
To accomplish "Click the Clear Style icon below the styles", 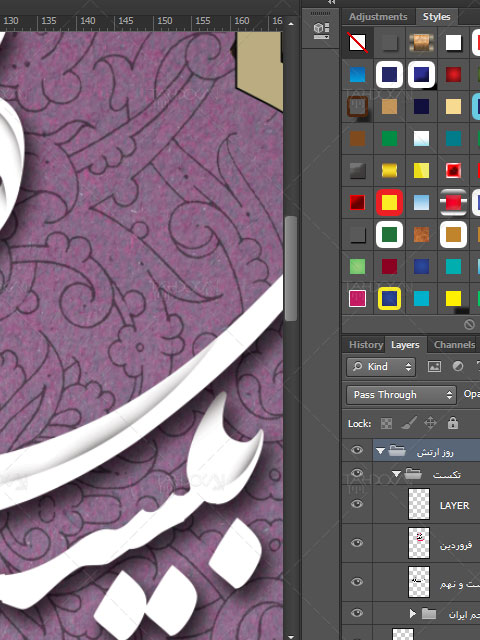I will (469, 324).
